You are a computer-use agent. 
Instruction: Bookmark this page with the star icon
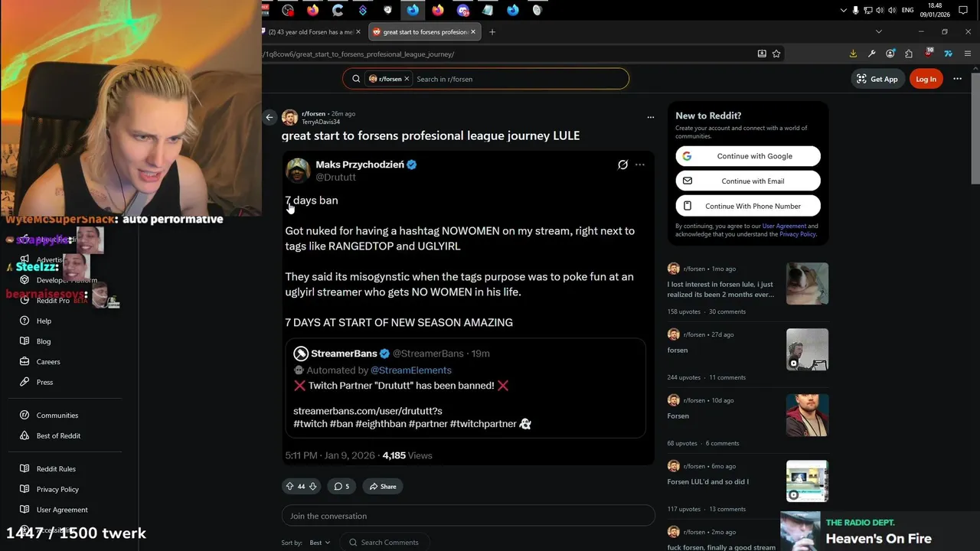pyautogui.click(x=776, y=54)
